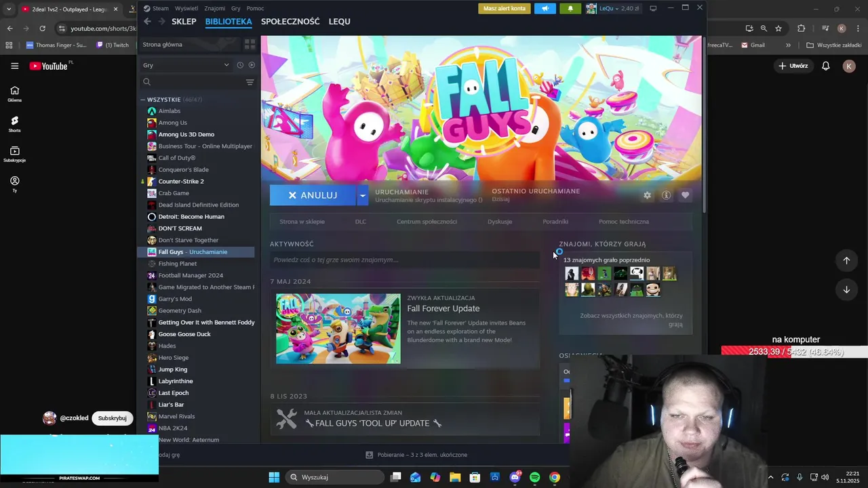868x488 pixels.
Task: Go to the SKLEP tab
Action: coord(184,22)
